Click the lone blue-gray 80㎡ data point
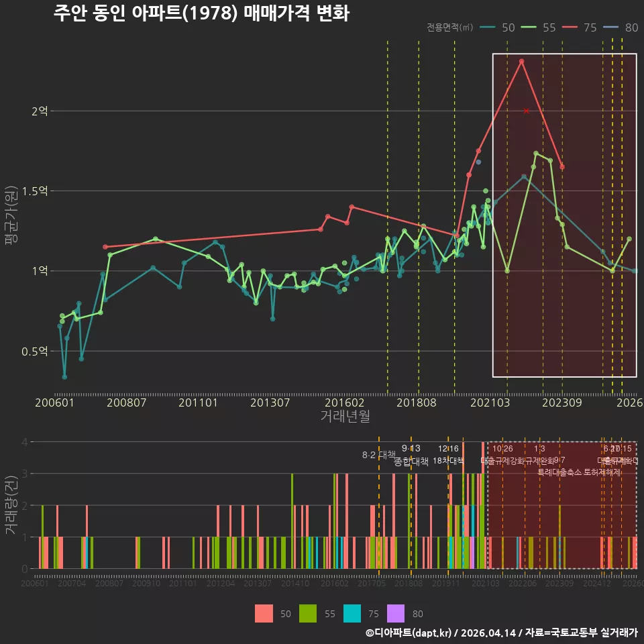Screen dimensions: 644x644 tap(478, 162)
